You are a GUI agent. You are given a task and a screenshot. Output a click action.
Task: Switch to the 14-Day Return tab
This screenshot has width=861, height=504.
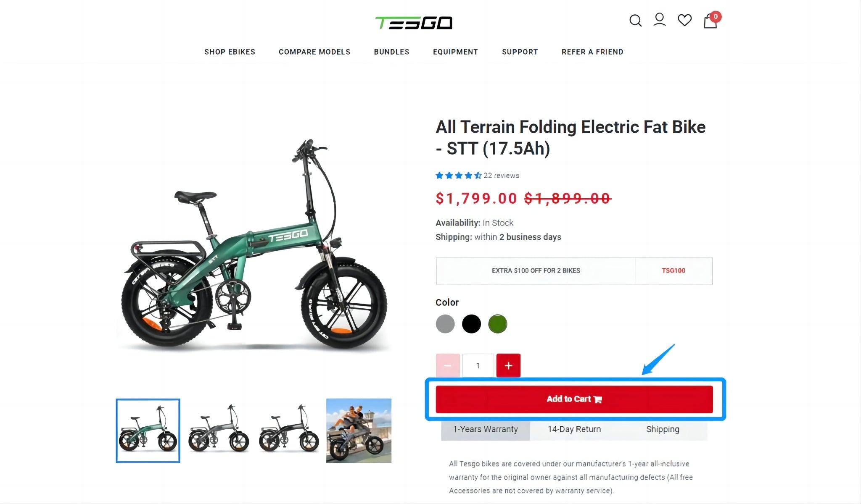pos(574,429)
